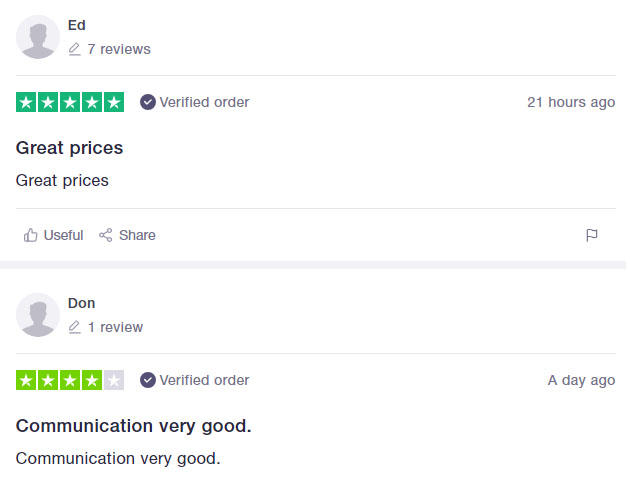Click the verified checkmark on Don's review
The image size is (626, 480).
[x=148, y=380]
